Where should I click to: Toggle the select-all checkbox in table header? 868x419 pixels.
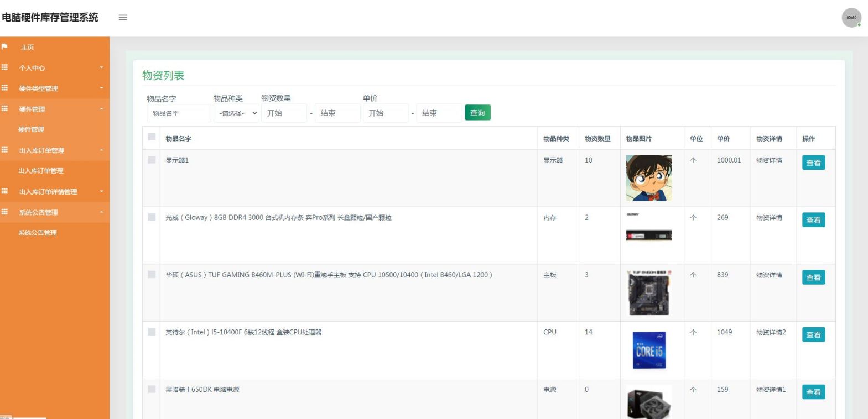[152, 137]
